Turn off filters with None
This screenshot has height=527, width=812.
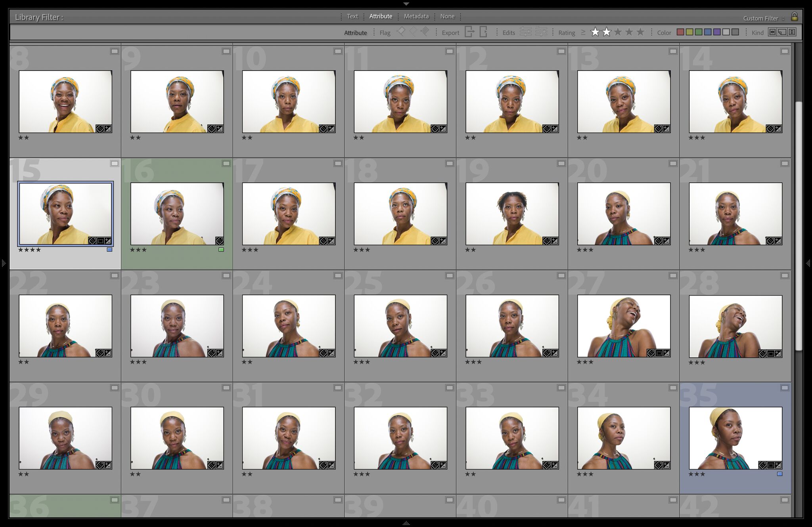pyautogui.click(x=447, y=16)
